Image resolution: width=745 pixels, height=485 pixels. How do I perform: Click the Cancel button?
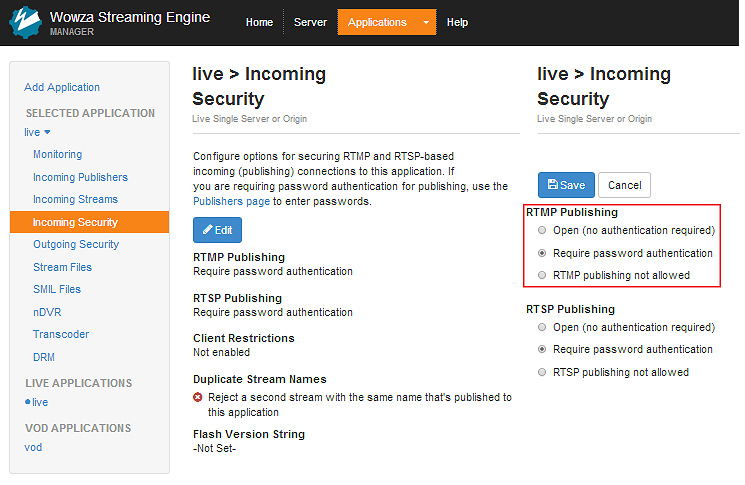624,185
